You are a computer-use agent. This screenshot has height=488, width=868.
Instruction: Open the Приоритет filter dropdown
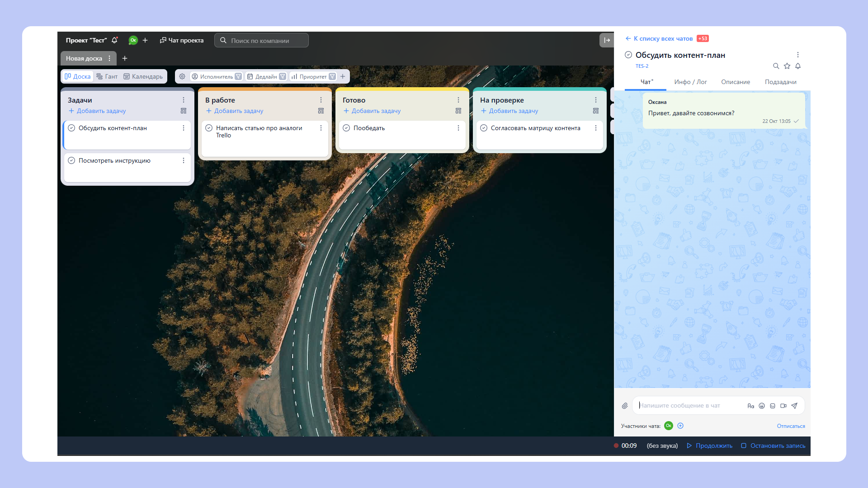coord(313,76)
